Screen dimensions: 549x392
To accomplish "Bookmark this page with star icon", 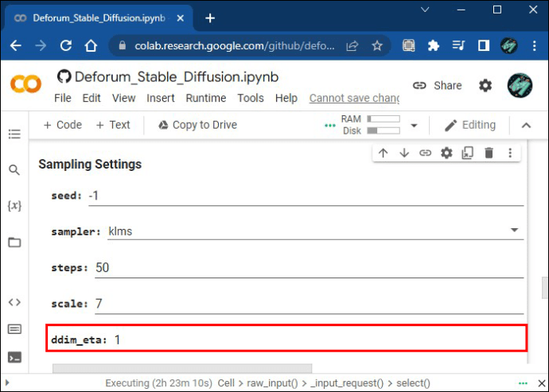I will point(377,45).
